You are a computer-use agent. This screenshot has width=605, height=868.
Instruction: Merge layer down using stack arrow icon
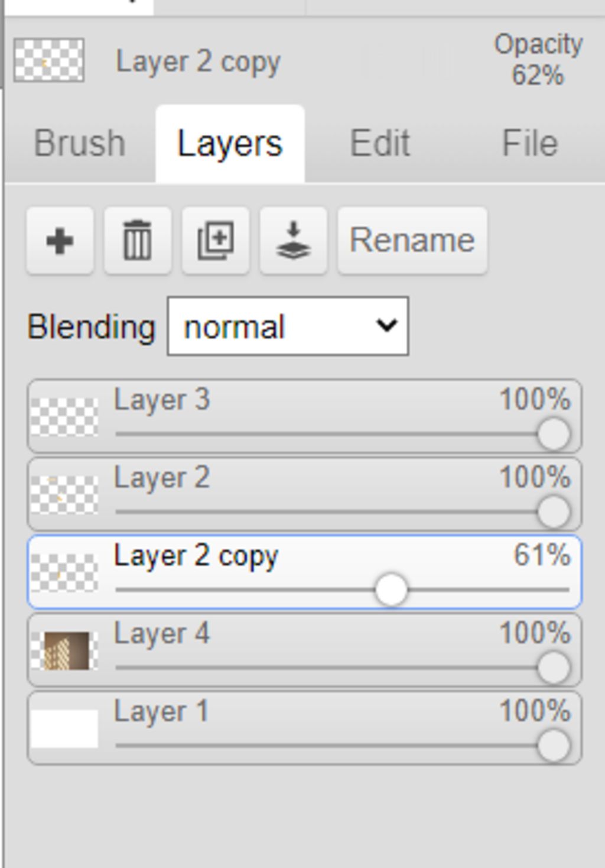pos(293,241)
